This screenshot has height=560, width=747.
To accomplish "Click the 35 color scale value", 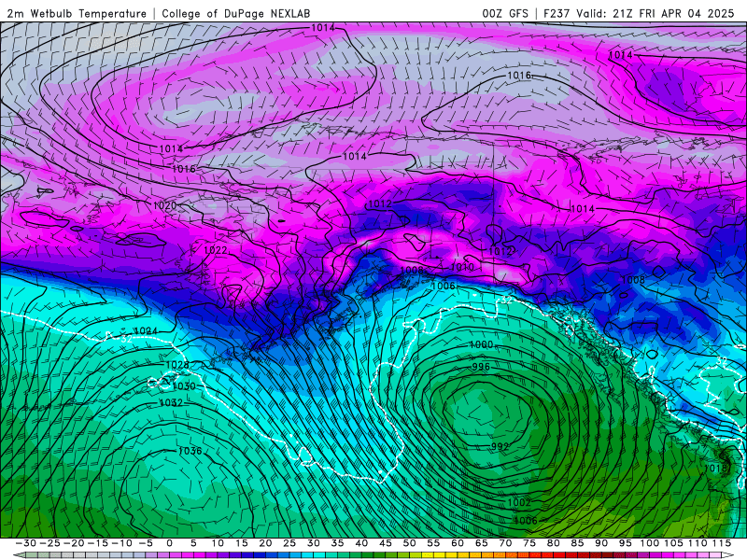I will (x=337, y=543).
